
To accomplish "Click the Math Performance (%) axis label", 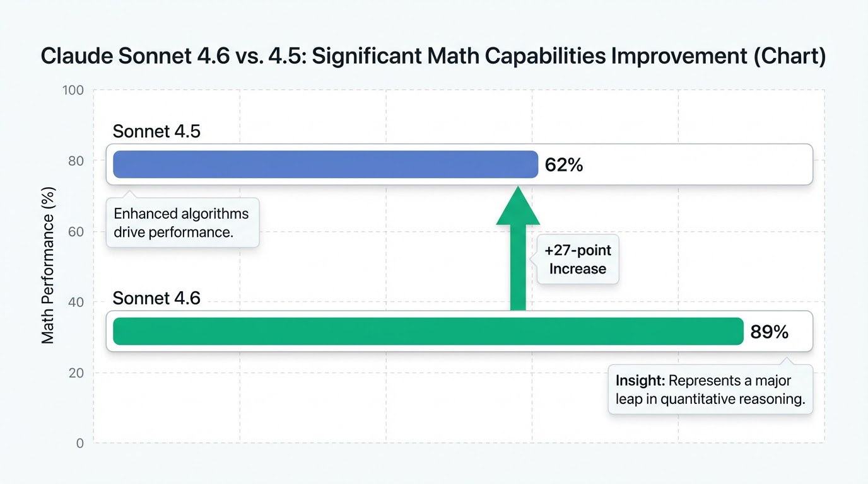I will coord(49,265).
